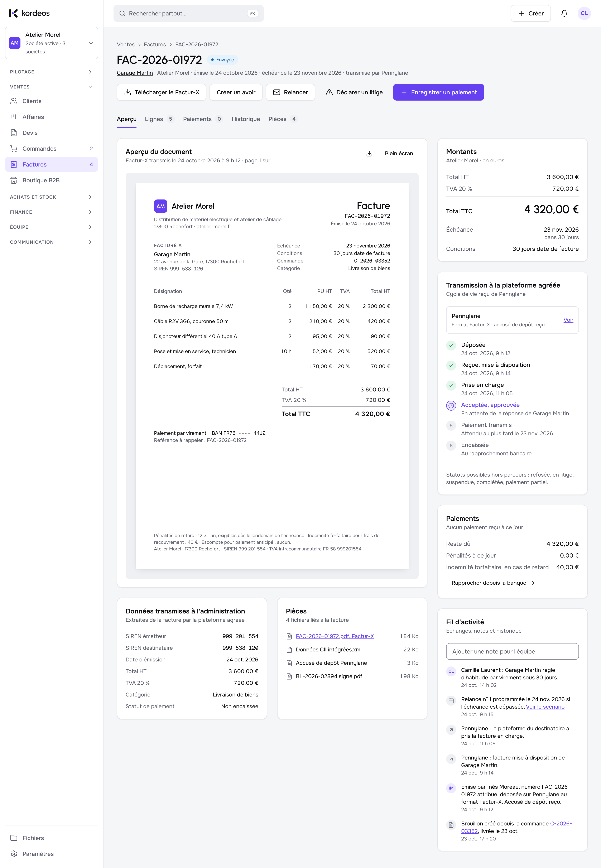
Task: Click Enregistrer un paiement
Action: point(438,92)
